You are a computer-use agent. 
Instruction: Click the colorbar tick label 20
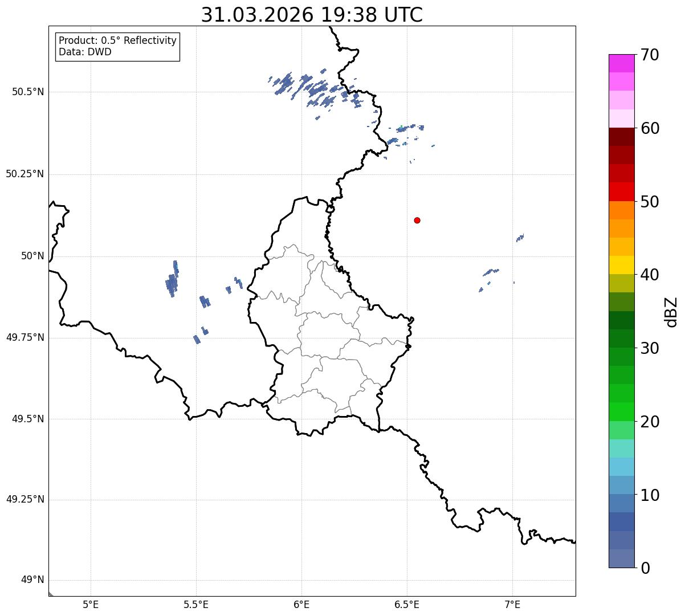point(650,422)
